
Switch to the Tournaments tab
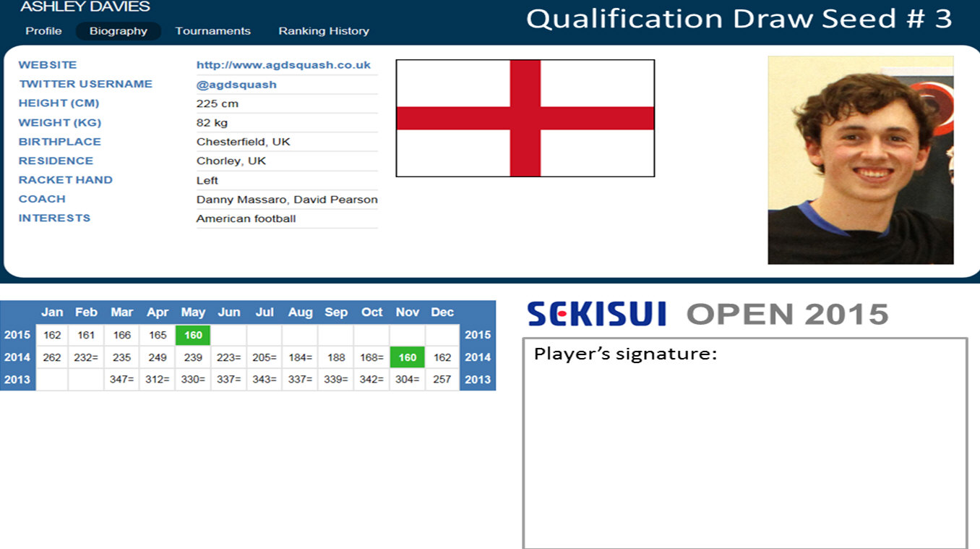pyautogui.click(x=212, y=31)
